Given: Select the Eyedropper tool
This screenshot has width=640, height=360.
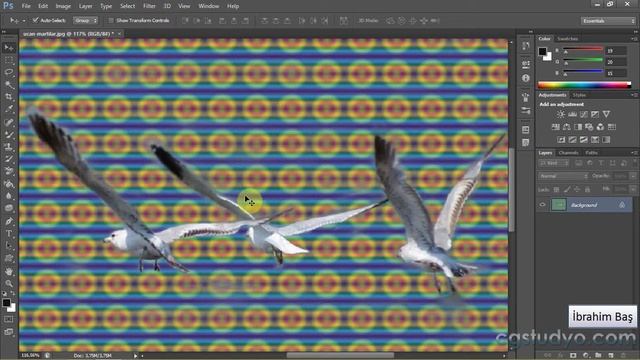Looking at the screenshot, I should (9, 109).
